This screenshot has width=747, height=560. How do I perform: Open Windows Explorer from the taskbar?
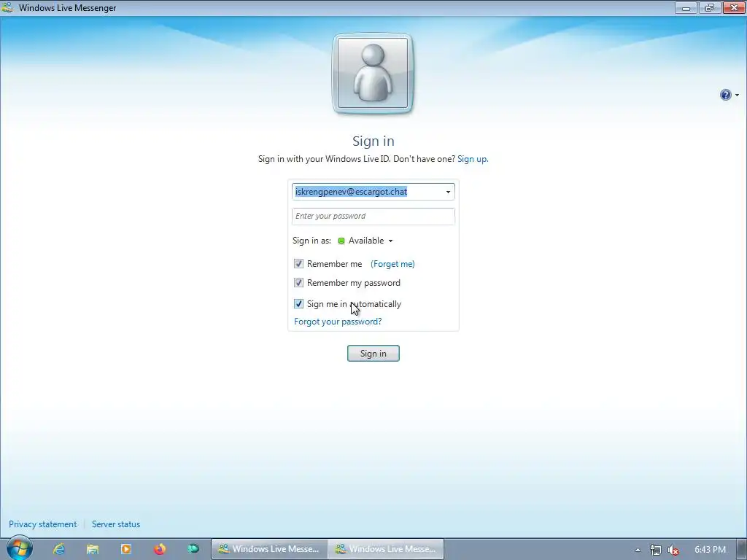coord(93,549)
